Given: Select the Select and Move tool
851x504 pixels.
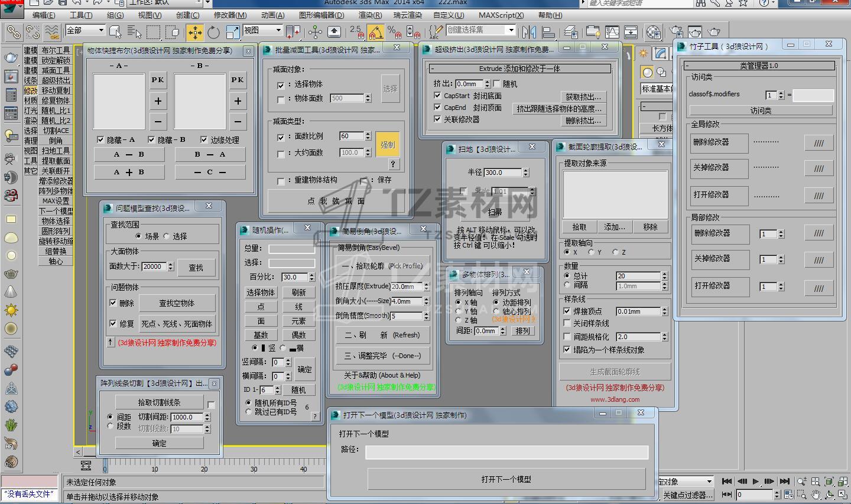Looking at the screenshot, I should (194, 32).
